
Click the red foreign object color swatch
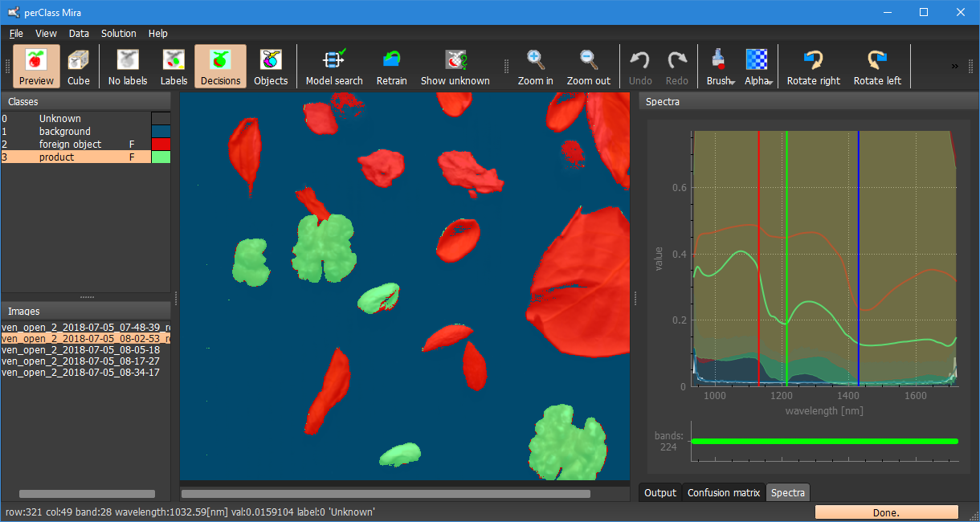tap(161, 145)
